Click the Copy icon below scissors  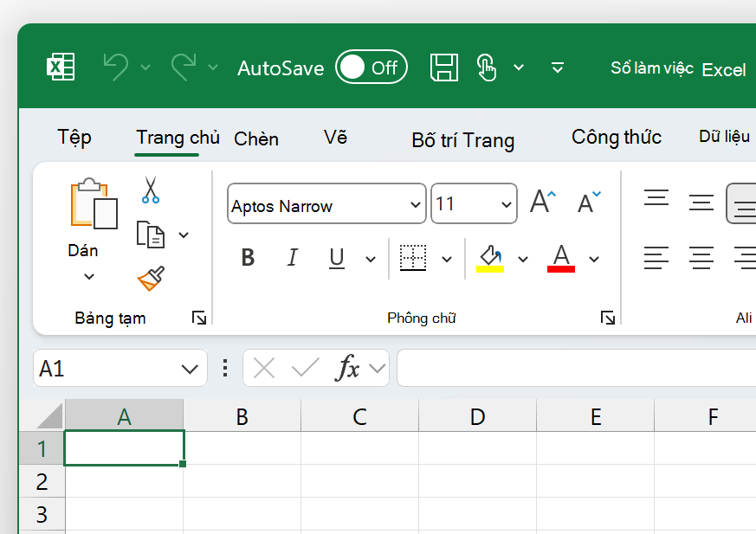[x=149, y=234]
